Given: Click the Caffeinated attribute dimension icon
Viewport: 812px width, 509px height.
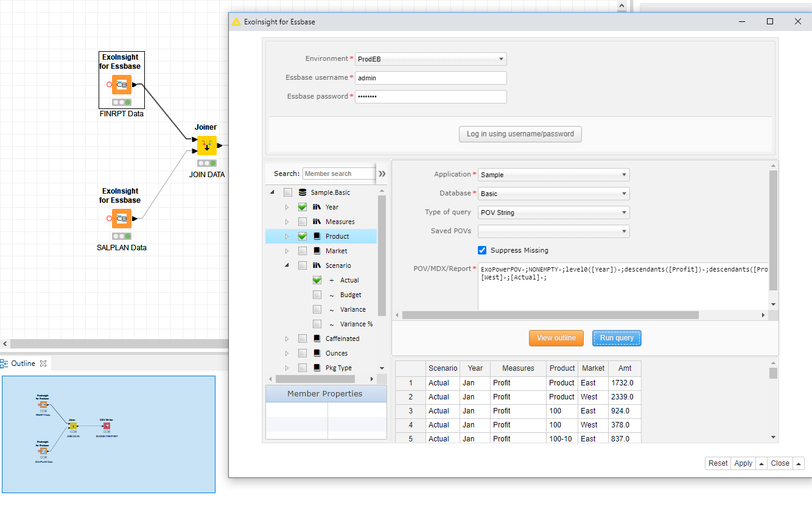Looking at the screenshot, I should (317, 339).
